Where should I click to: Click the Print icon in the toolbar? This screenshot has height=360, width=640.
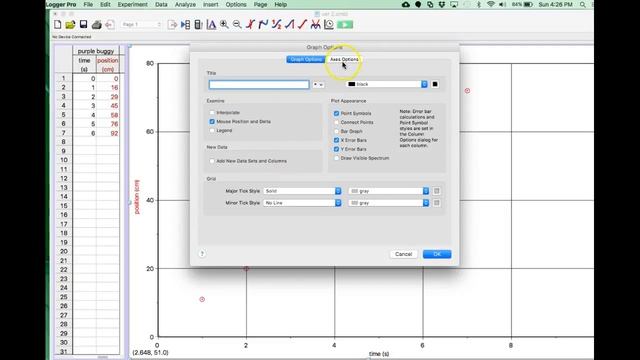point(97,24)
